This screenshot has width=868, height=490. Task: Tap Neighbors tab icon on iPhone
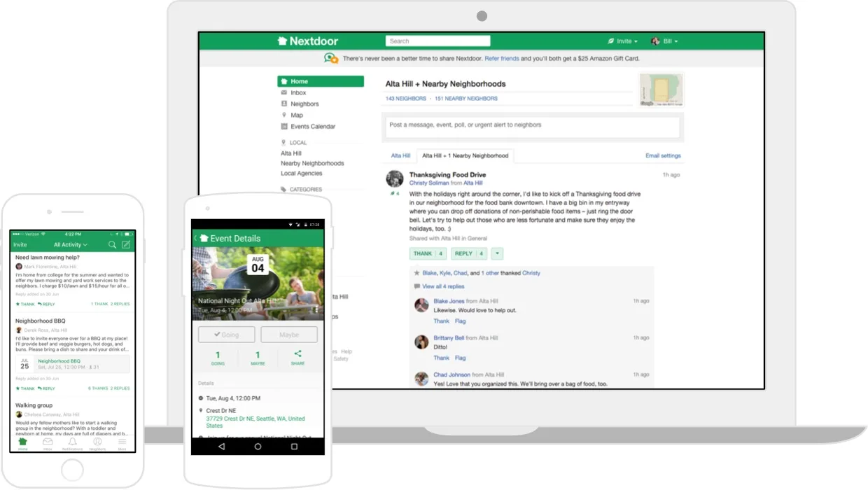click(97, 442)
